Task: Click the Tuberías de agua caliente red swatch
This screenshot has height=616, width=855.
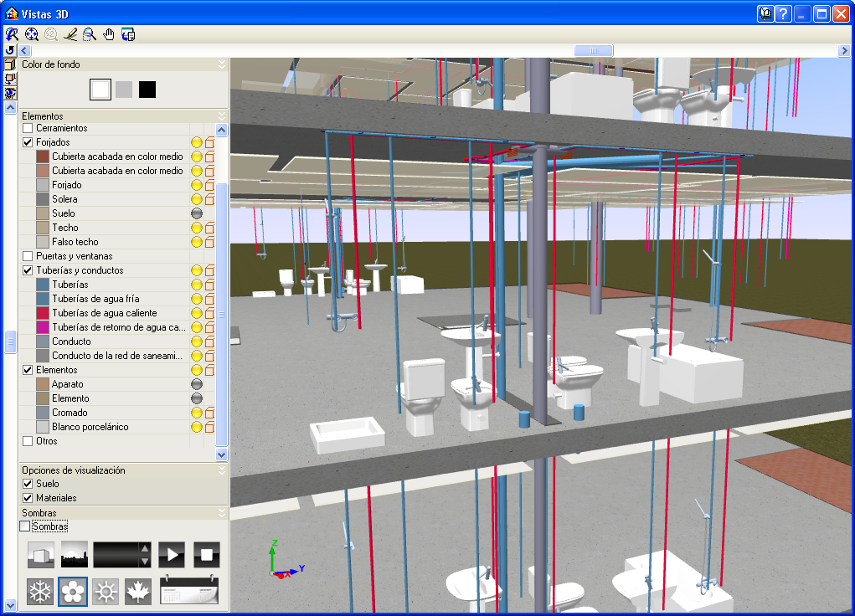Action: pos(43,313)
